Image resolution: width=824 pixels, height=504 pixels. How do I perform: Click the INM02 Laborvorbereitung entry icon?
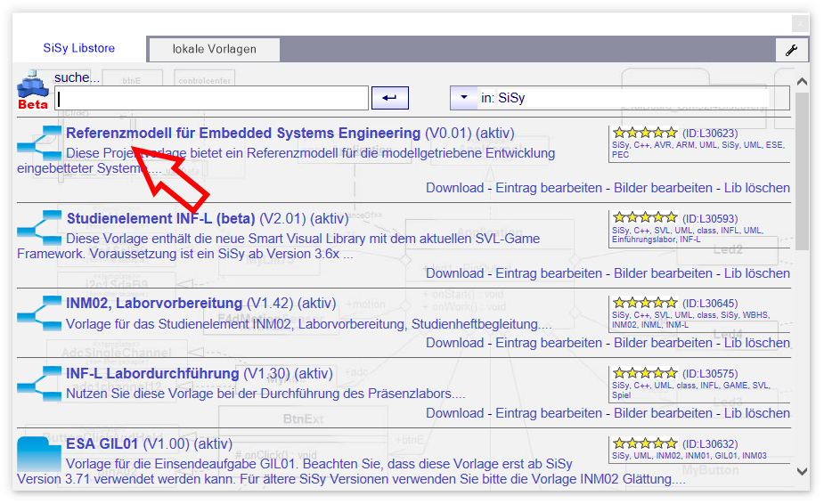pyautogui.click(x=39, y=313)
